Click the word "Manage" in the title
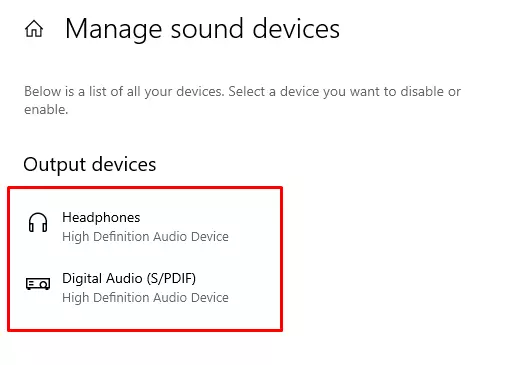Screen dimensions: 512x365 (x=114, y=30)
